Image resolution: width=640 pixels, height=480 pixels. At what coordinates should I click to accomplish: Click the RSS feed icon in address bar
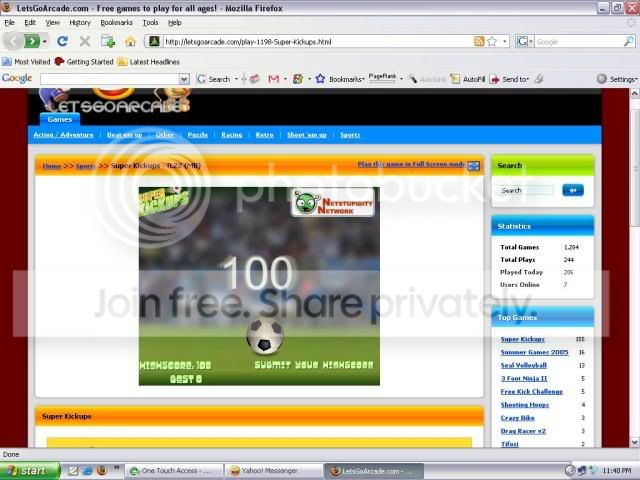click(x=479, y=41)
